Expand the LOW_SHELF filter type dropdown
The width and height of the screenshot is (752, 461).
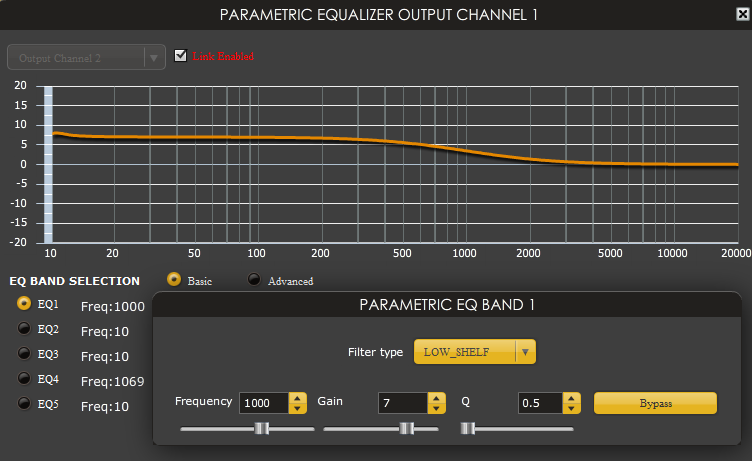(x=527, y=352)
